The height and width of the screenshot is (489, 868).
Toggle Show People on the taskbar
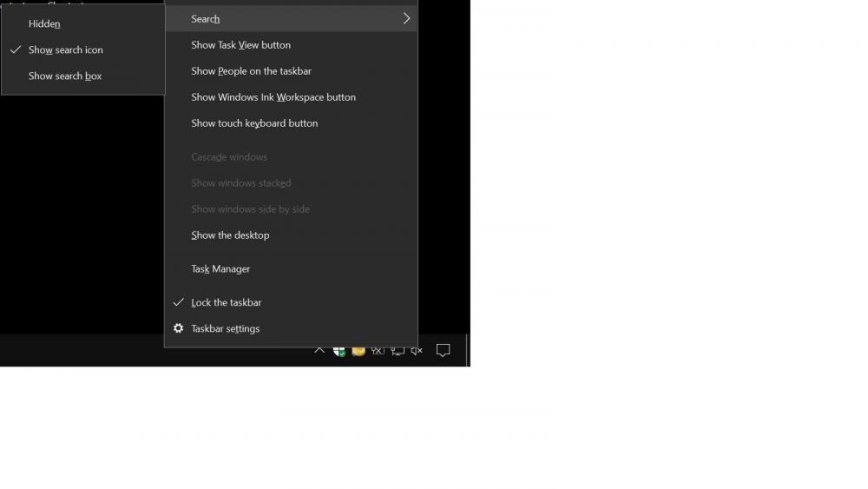(x=291, y=71)
